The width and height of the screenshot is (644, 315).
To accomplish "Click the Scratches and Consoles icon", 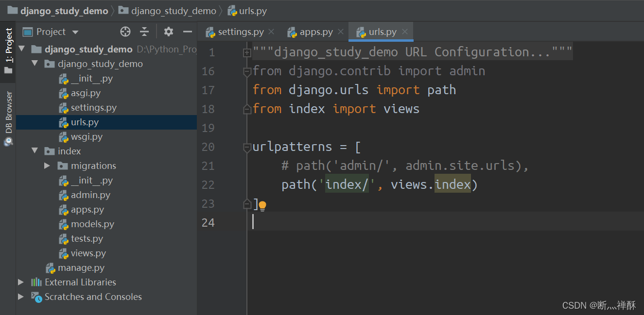I will point(36,297).
